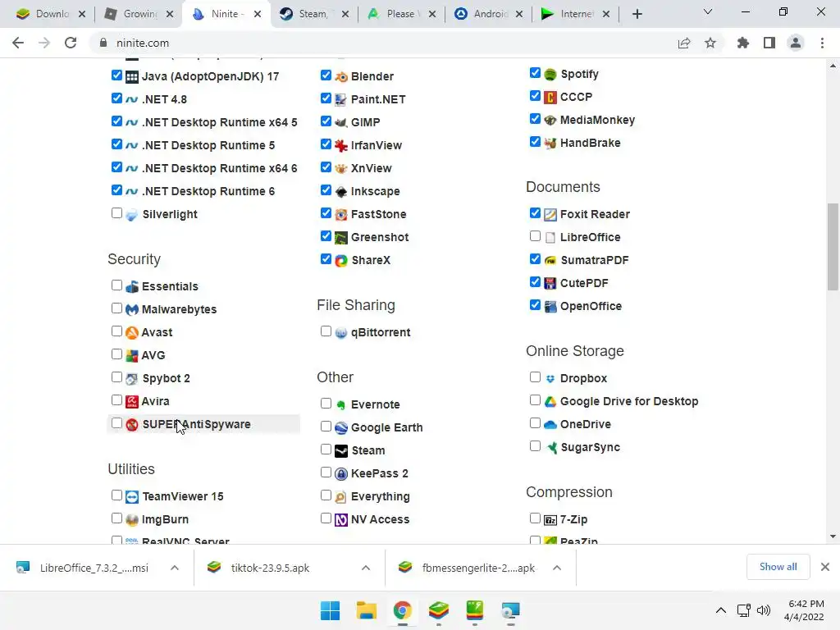Click the Avira icon
The image size is (840, 630).
[x=132, y=401]
